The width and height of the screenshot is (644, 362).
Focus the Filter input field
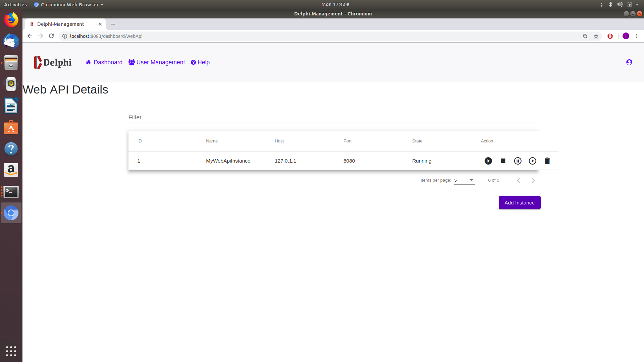pos(333,117)
